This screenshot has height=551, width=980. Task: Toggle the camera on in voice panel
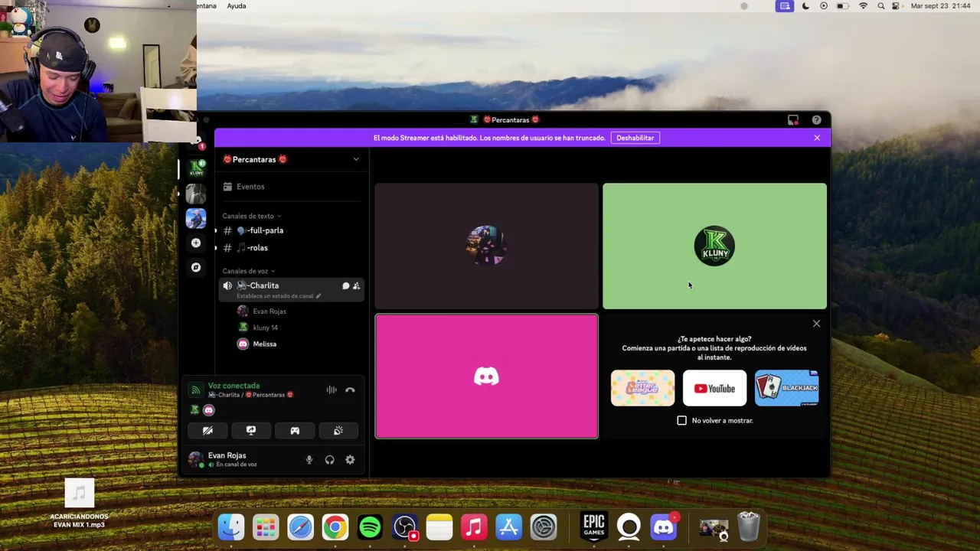point(207,431)
